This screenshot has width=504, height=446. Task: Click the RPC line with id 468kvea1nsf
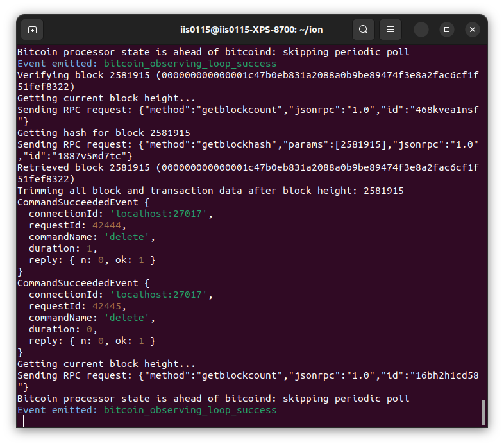(248, 116)
